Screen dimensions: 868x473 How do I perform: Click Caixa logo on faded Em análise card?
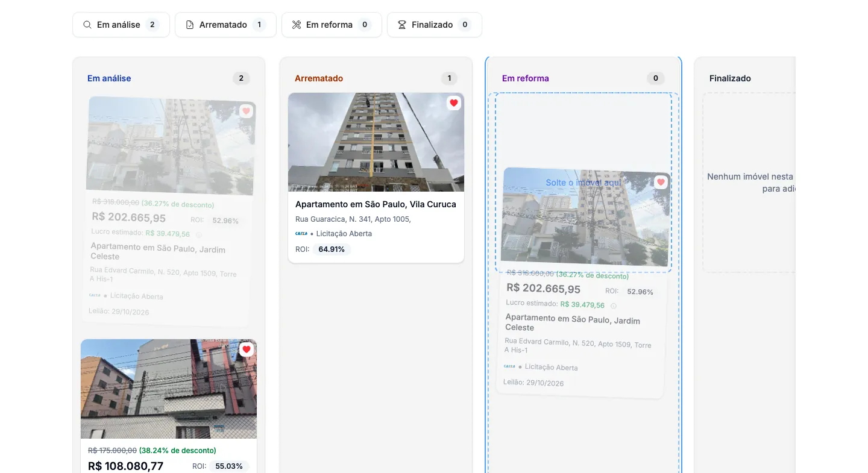tap(95, 295)
